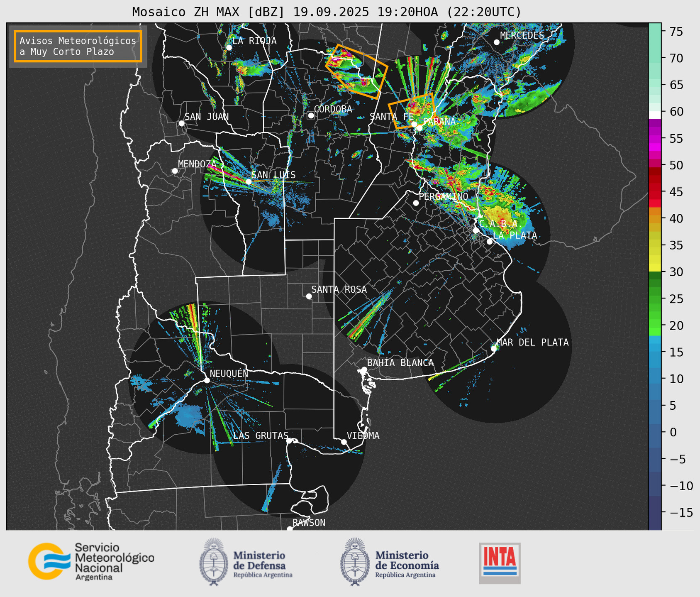Viewport: 700px width, 597px height.
Task: Click the 25 dBZ green color band
Action: click(655, 299)
